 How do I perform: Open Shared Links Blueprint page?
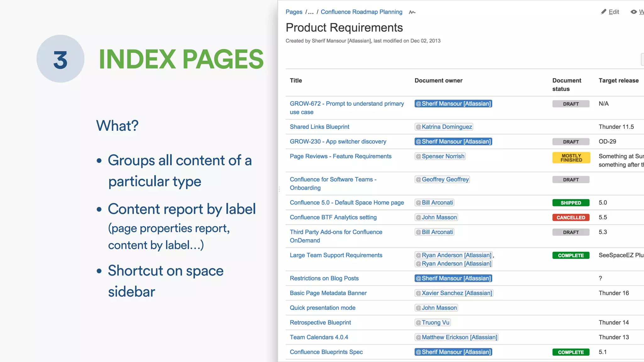(x=319, y=127)
